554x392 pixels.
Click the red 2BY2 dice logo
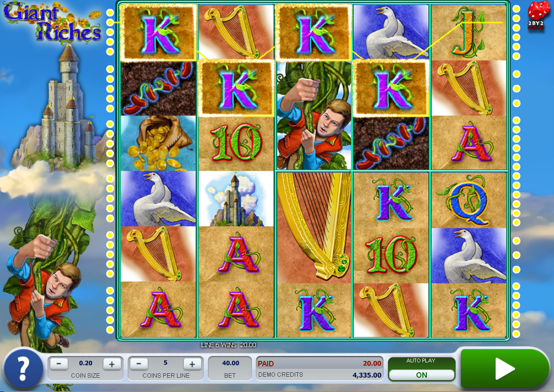click(536, 15)
